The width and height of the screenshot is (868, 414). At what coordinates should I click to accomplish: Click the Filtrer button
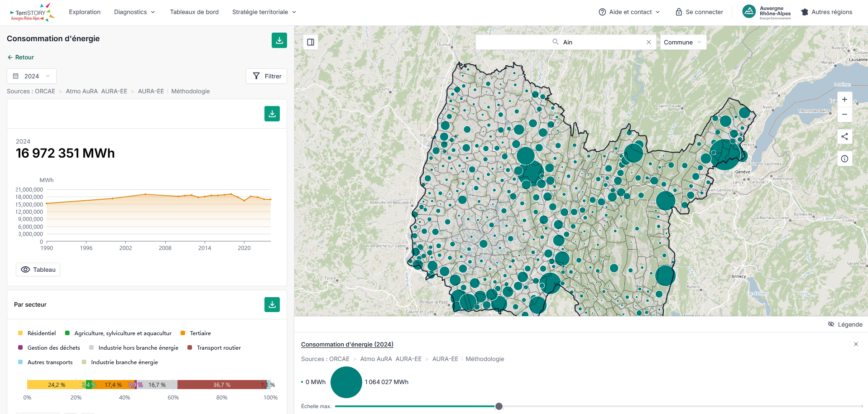pos(267,76)
